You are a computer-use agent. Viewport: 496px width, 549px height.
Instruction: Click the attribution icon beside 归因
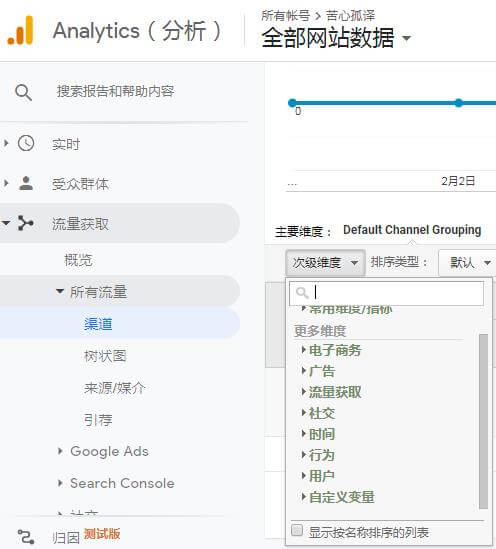coord(26,537)
